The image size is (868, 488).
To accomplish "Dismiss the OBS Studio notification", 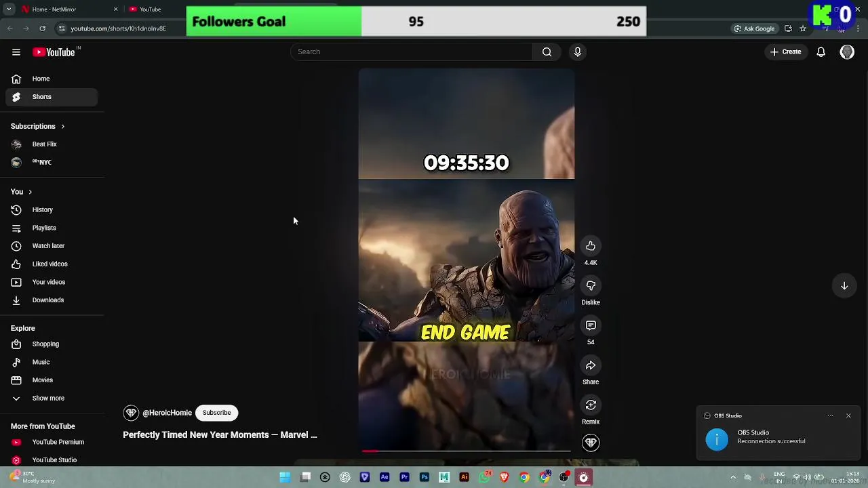I will [848, 415].
